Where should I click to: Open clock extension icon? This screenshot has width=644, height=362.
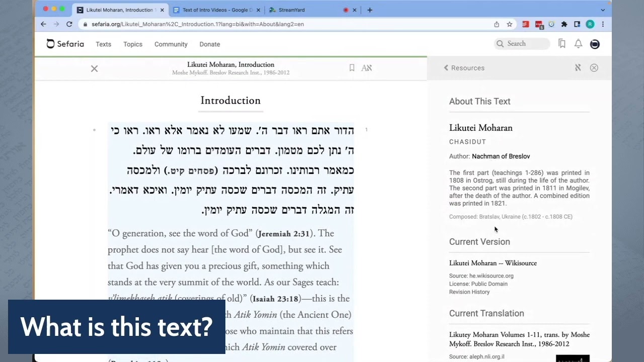pos(551,24)
